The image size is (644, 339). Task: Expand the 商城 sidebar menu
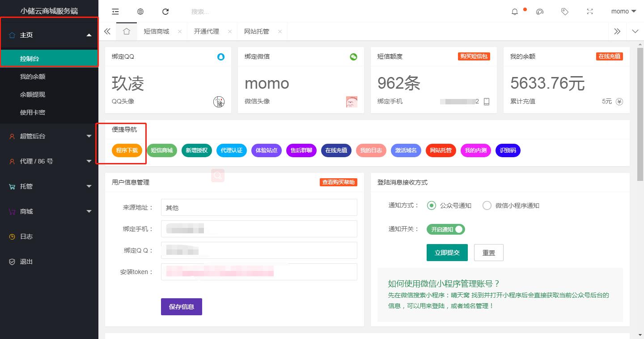[x=49, y=211]
